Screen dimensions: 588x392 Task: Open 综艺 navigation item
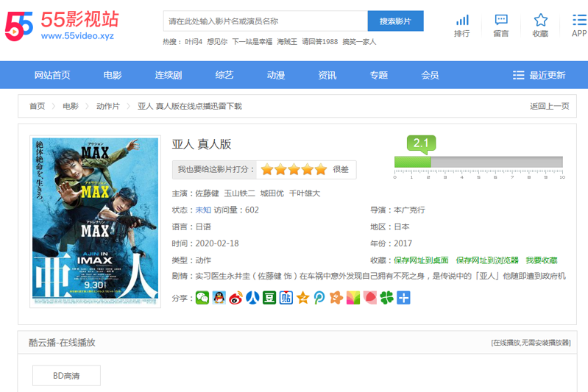224,75
